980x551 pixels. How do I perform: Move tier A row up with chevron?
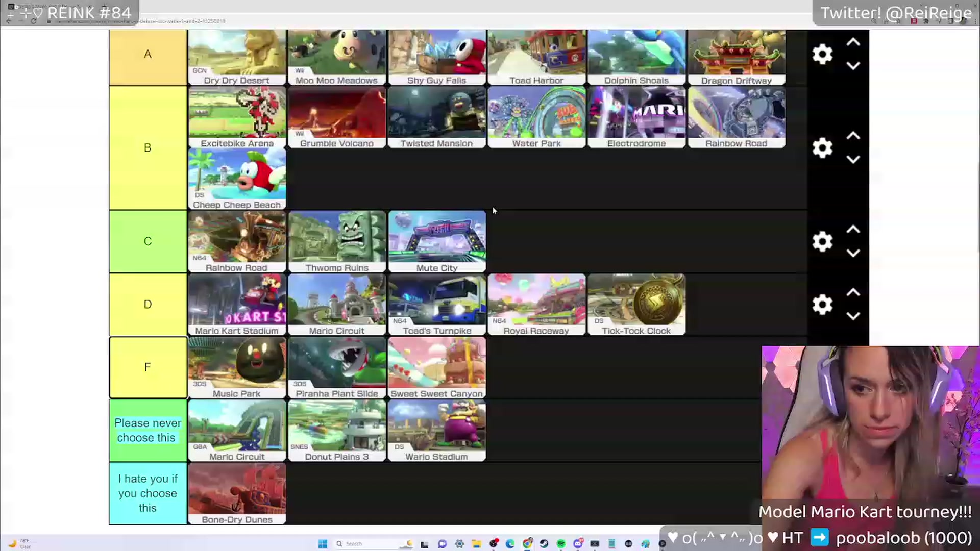853,42
